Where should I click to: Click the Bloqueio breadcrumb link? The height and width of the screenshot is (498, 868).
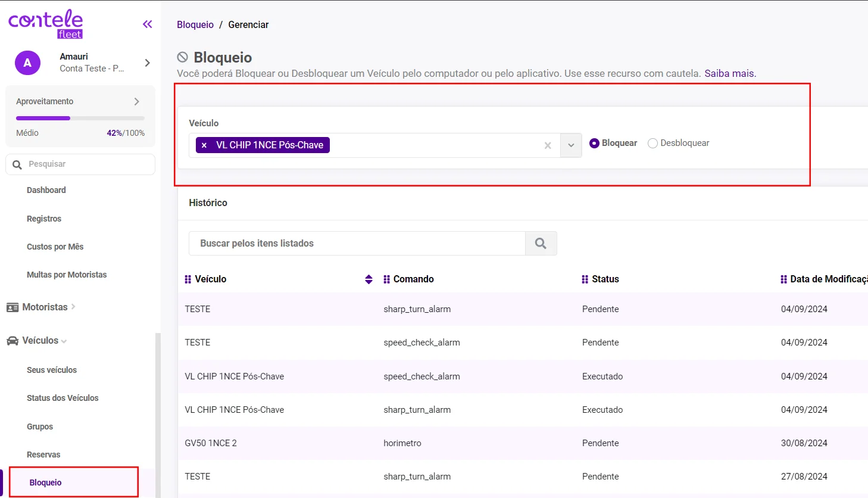[x=195, y=24]
